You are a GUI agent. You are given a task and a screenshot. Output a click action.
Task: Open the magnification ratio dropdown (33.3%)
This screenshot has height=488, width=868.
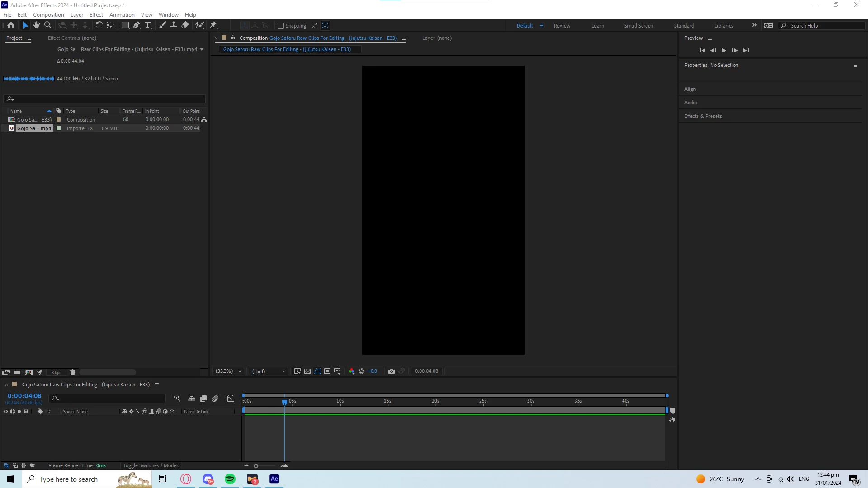229,371
